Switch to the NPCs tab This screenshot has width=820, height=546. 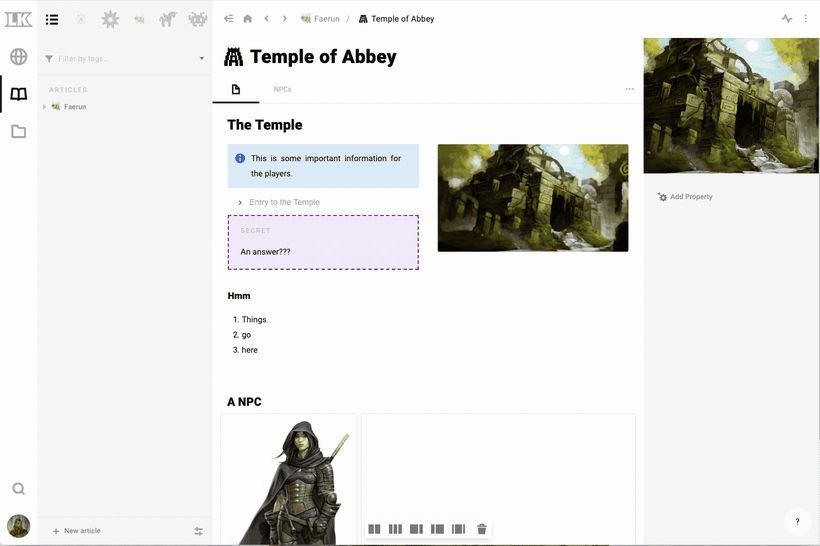tap(282, 89)
